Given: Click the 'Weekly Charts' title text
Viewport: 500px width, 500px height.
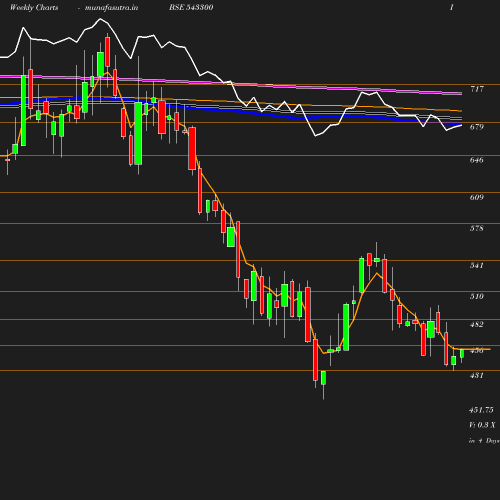Looking at the screenshot, I should [34, 8].
